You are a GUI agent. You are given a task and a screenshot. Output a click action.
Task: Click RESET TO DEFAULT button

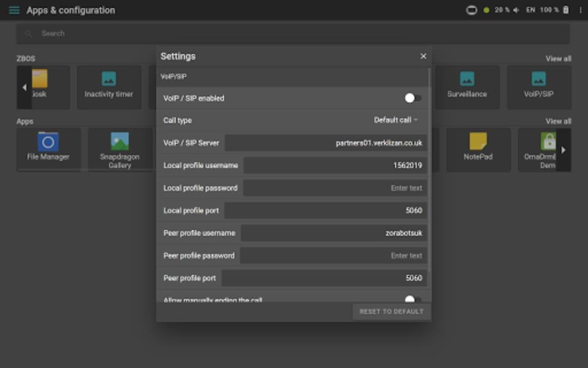coord(391,312)
